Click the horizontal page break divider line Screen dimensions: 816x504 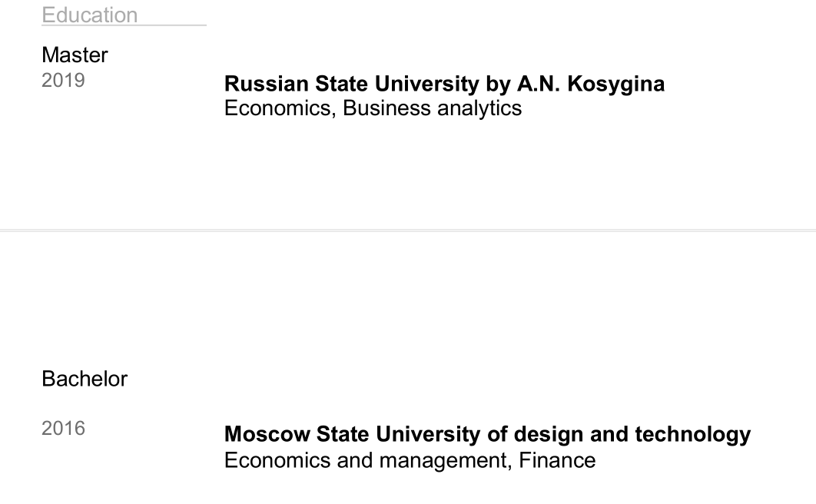[408, 230]
